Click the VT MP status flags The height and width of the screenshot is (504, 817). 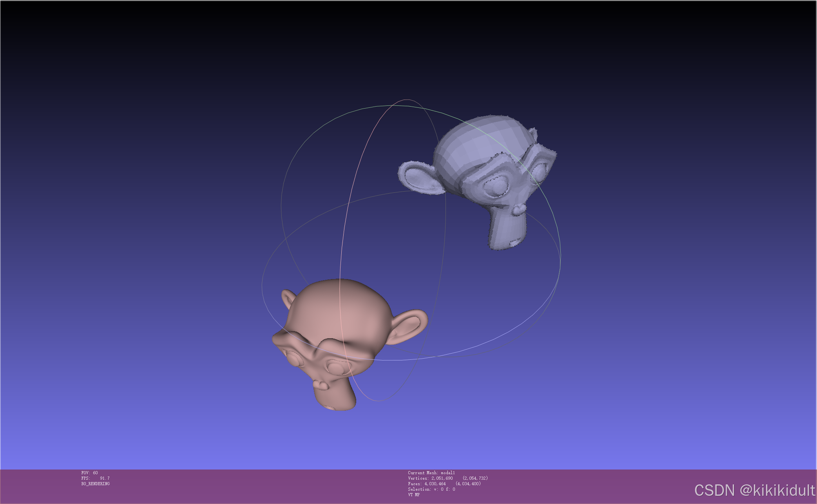(x=413, y=495)
